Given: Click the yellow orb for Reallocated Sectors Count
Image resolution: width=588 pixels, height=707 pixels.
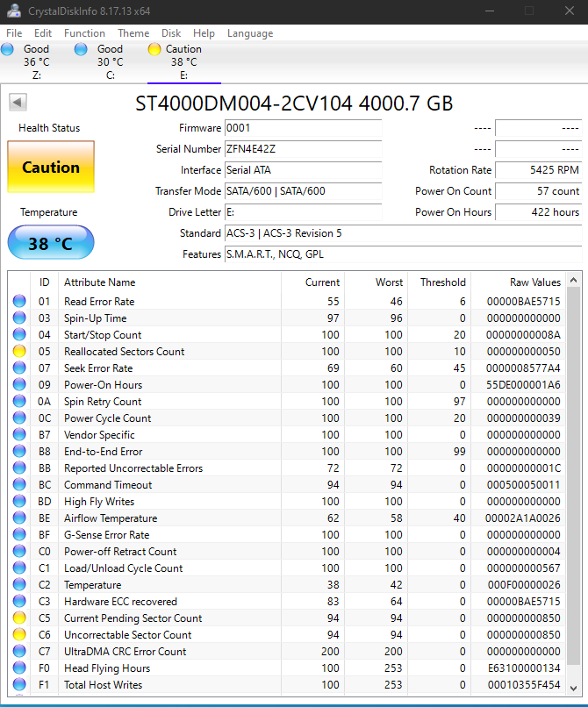Looking at the screenshot, I should coord(19,351).
